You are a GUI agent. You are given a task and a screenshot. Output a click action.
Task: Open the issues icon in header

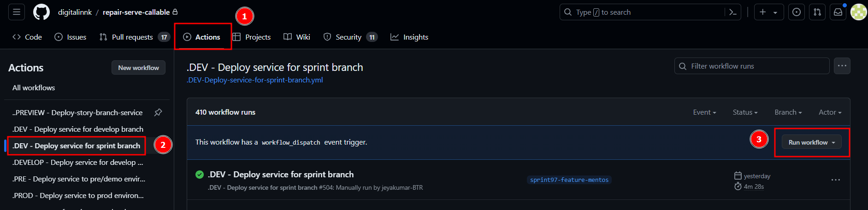(x=797, y=12)
